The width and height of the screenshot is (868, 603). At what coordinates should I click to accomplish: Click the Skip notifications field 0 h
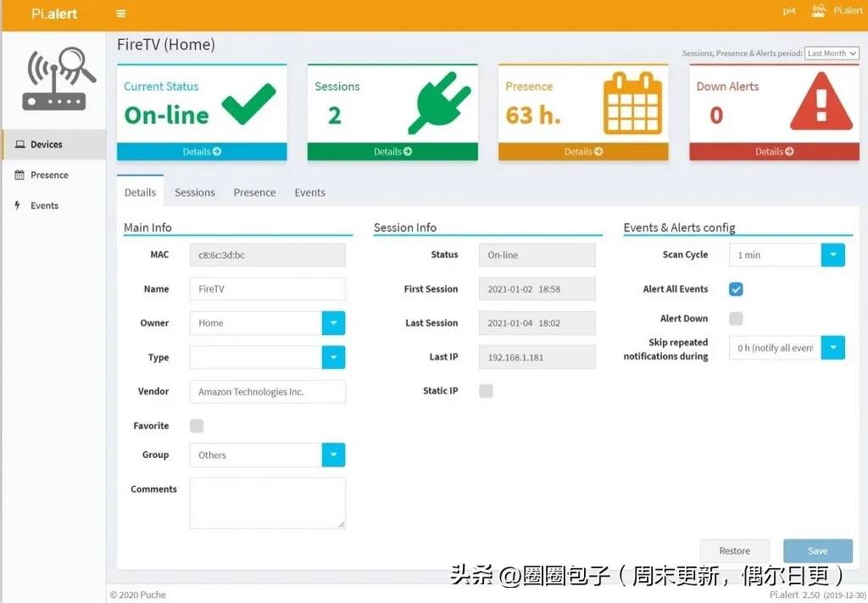tap(775, 348)
